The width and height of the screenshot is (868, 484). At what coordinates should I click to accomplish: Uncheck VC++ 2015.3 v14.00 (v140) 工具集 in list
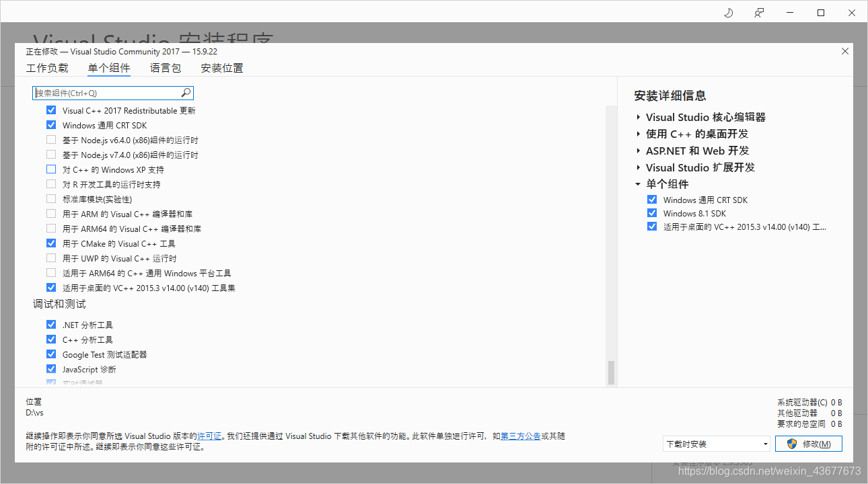51,288
